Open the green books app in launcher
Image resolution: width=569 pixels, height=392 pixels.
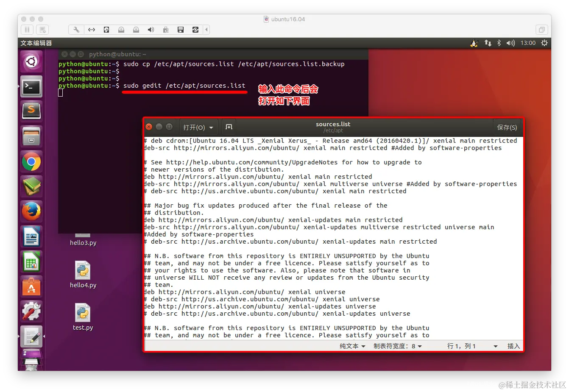31,186
